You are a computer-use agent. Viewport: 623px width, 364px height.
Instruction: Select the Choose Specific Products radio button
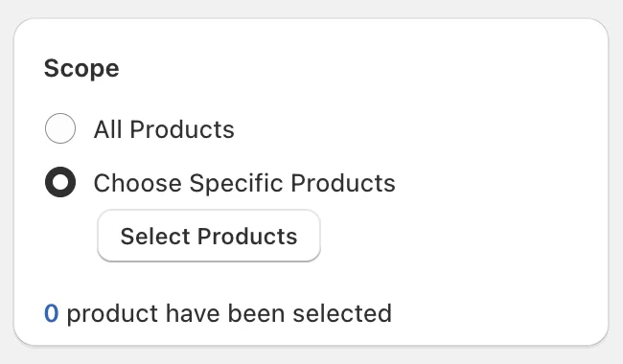click(x=60, y=182)
